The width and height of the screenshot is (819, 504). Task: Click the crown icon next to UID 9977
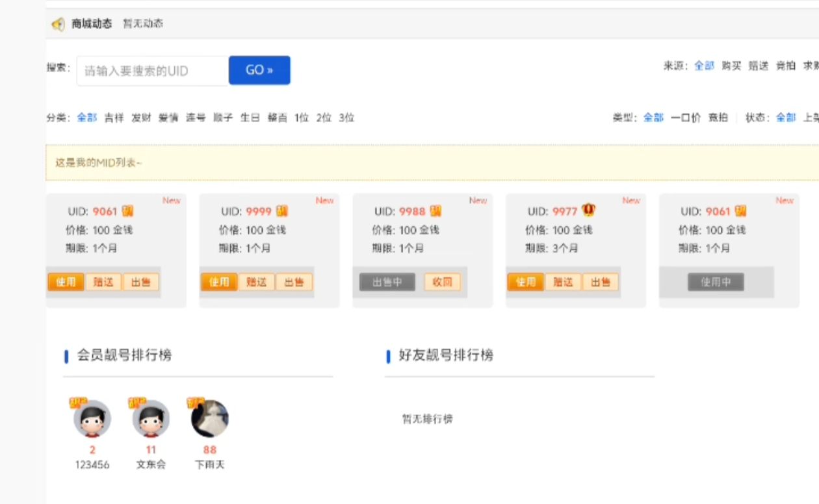point(589,210)
